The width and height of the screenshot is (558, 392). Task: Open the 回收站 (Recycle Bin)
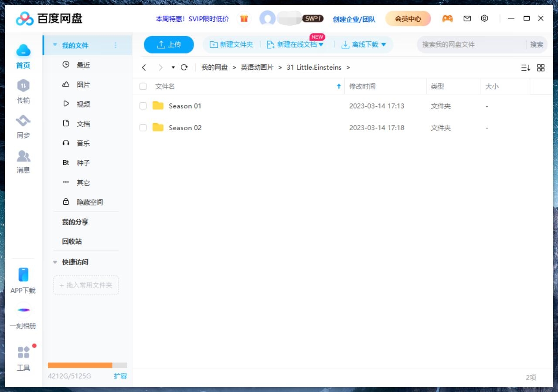71,241
